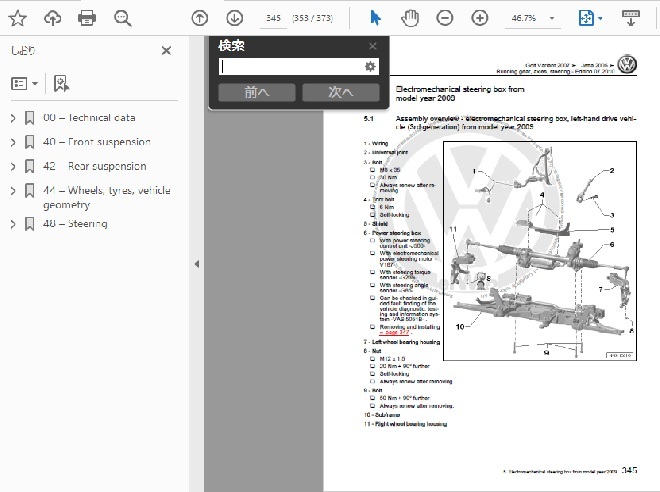Click bookmark icon beside 48 – Steering
This screenshot has width=660, height=492.
tap(29, 224)
